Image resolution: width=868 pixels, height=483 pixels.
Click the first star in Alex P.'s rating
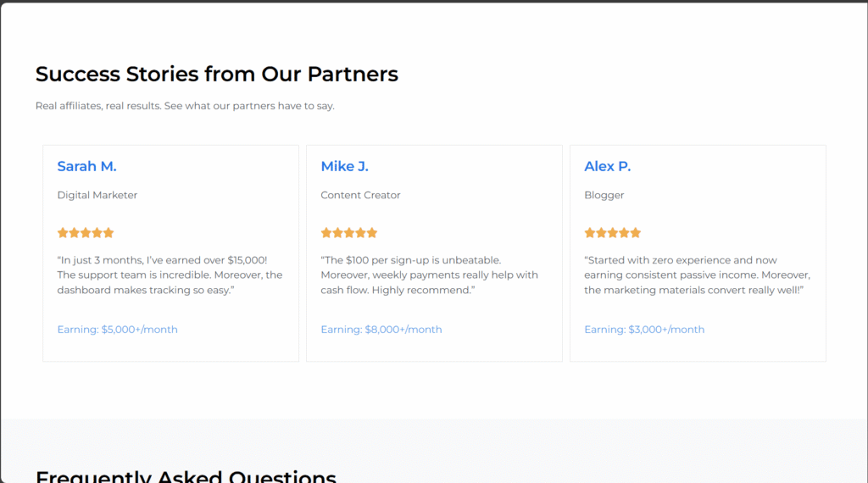pyautogui.click(x=590, y=233)
